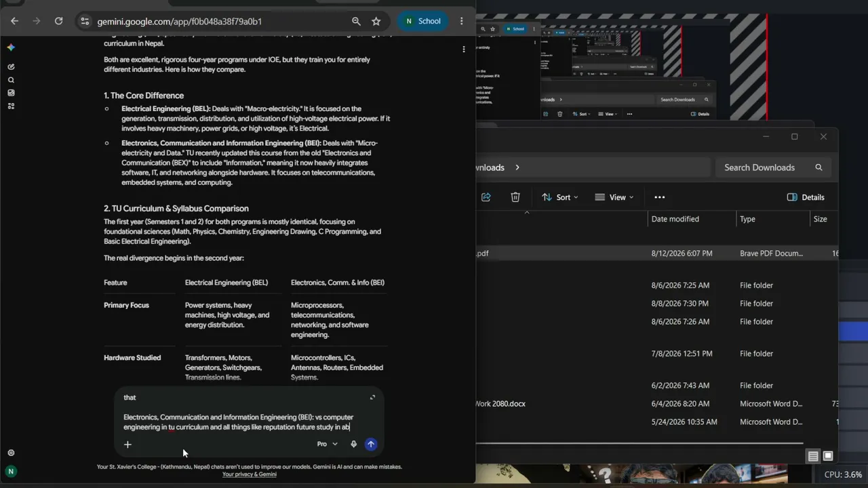The height and width of the screenshot is (488, 868).
Task: Expand the Downloads breadcrumb chevron in Explorer
Action: pyautogui.click(x=517, y=167)
